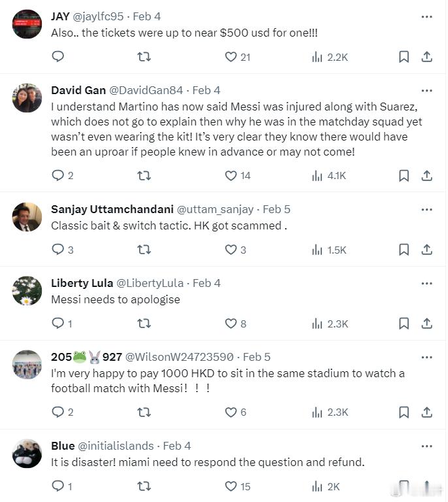Retweet David Gan's tweet about Martino
Viewport: 448px width, 502px height.
pos(144,175)
